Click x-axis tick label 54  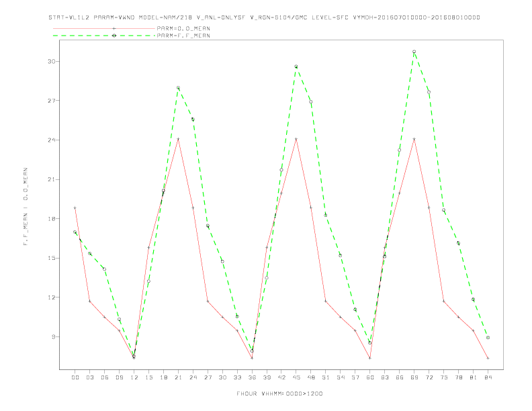[341, 377]
